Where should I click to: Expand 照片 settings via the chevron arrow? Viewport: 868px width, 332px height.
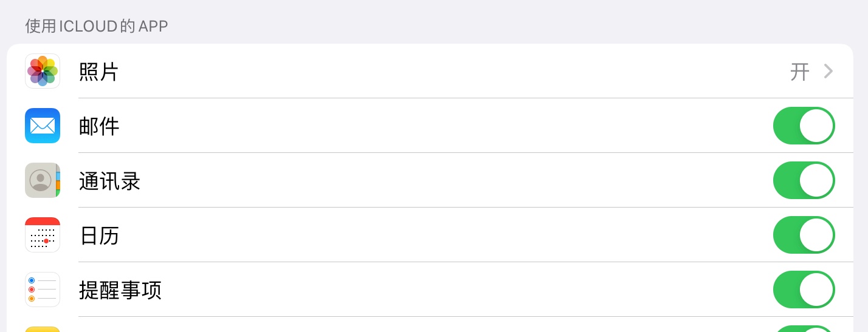[828, 72]
